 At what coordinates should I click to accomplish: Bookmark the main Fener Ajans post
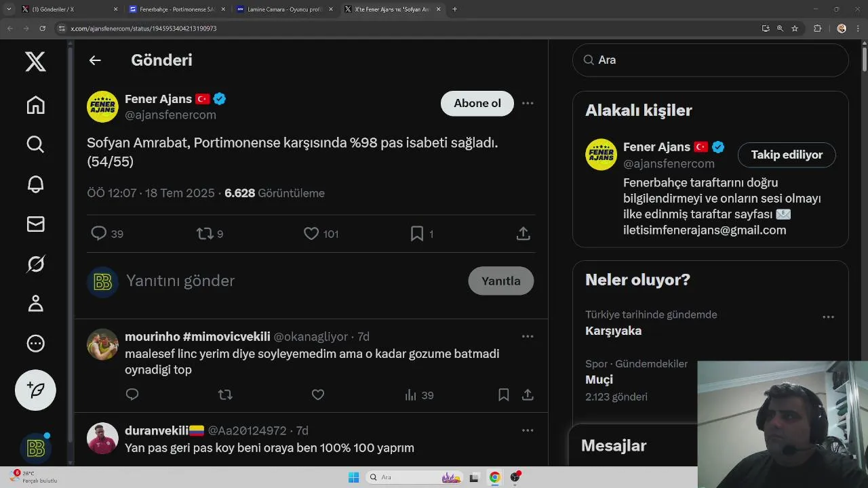[x=417, y=234]
